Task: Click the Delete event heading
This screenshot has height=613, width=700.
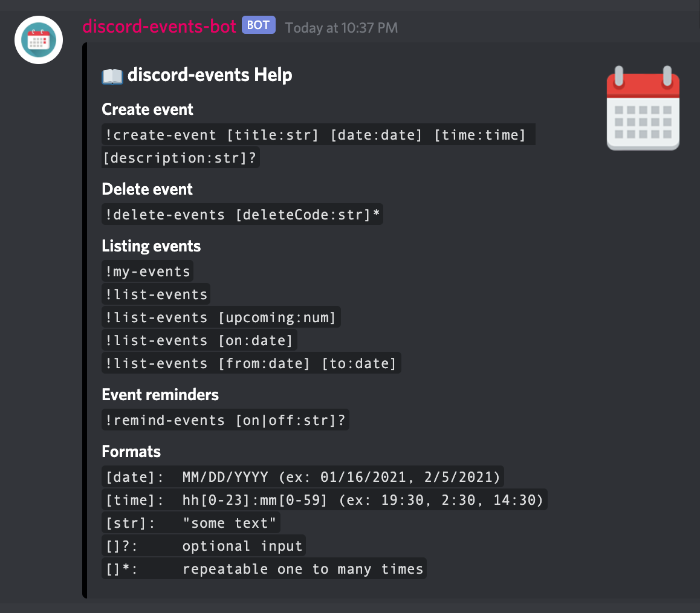Action: tap(147, 189)
